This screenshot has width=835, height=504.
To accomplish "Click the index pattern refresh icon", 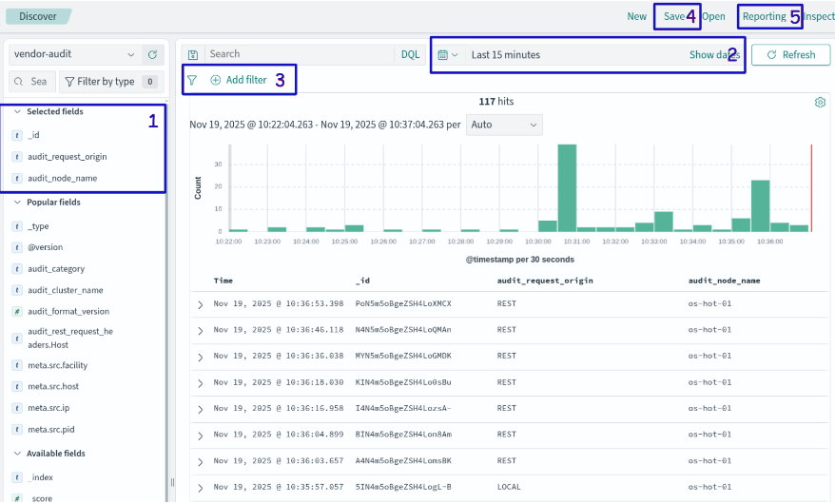I will click(x=152, y=55).
